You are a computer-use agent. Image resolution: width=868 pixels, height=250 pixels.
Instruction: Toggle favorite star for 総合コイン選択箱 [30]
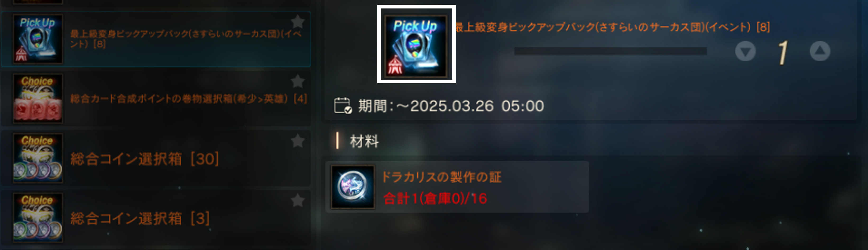pos(298,141)
